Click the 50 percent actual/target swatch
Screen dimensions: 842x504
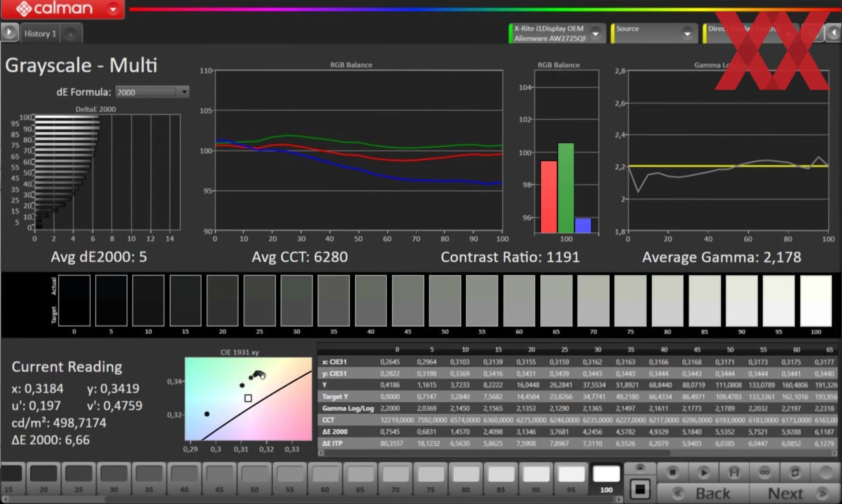(x=445, y=301)
